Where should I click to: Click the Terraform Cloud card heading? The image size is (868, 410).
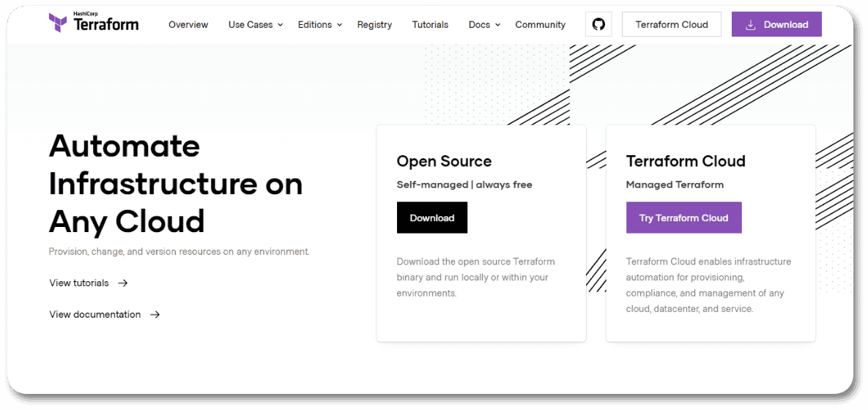pyautogui.click(x=686, y=161)
